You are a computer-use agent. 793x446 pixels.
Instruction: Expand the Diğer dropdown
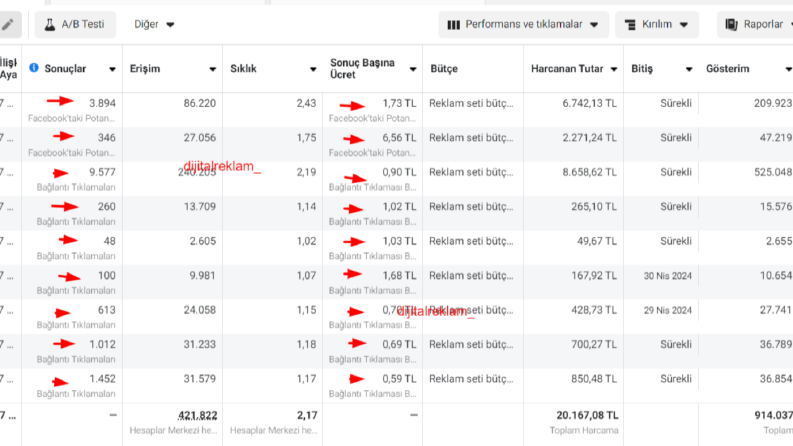[154, 24]
